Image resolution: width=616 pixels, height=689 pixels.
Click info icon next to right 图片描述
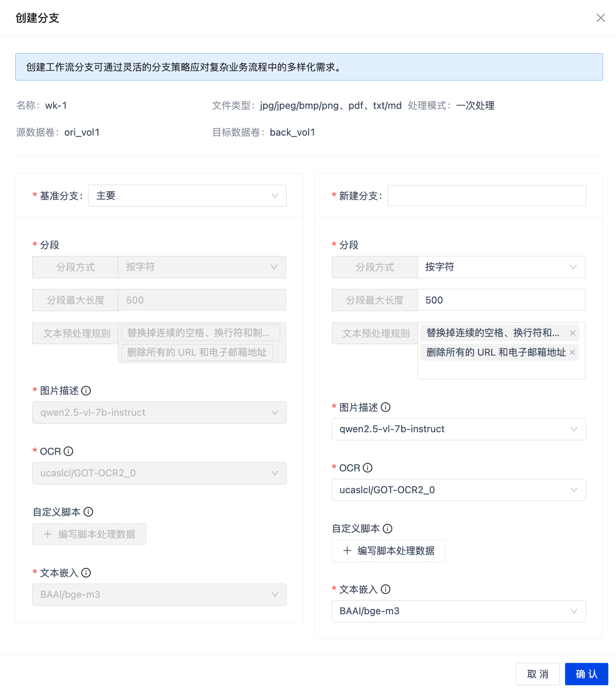386,407
